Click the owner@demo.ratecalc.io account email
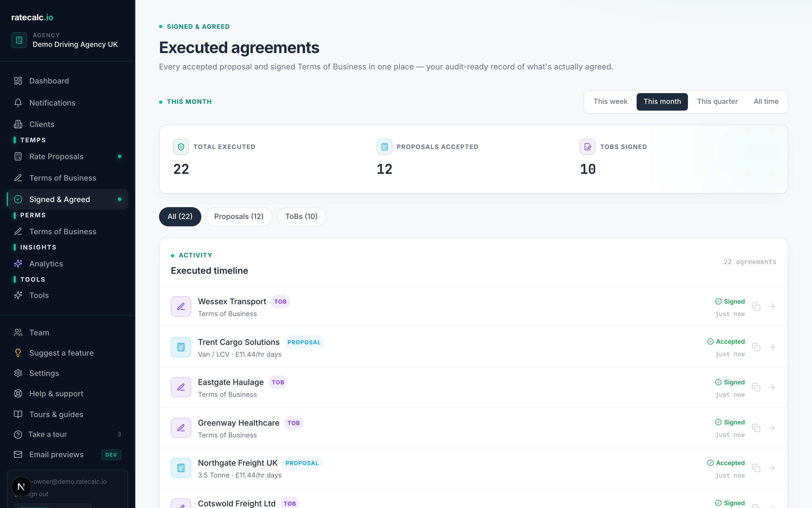812x508 pixels. [x=69, y=482]
